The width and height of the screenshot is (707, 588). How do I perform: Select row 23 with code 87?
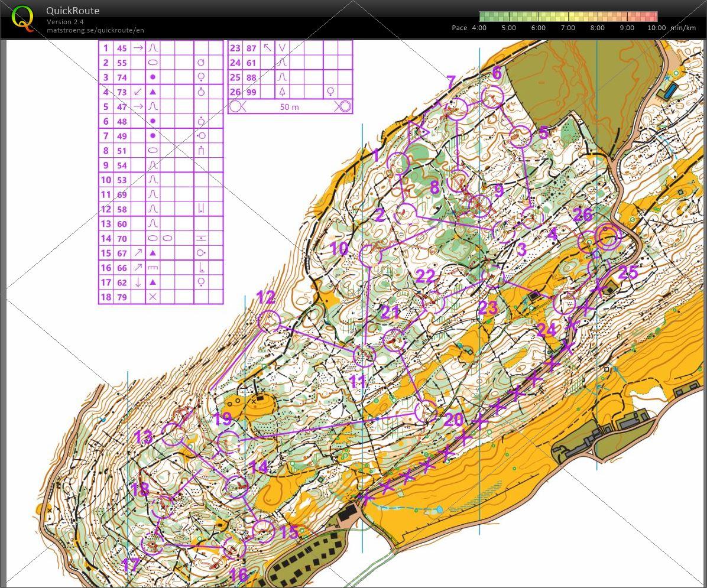click(290, 48)
